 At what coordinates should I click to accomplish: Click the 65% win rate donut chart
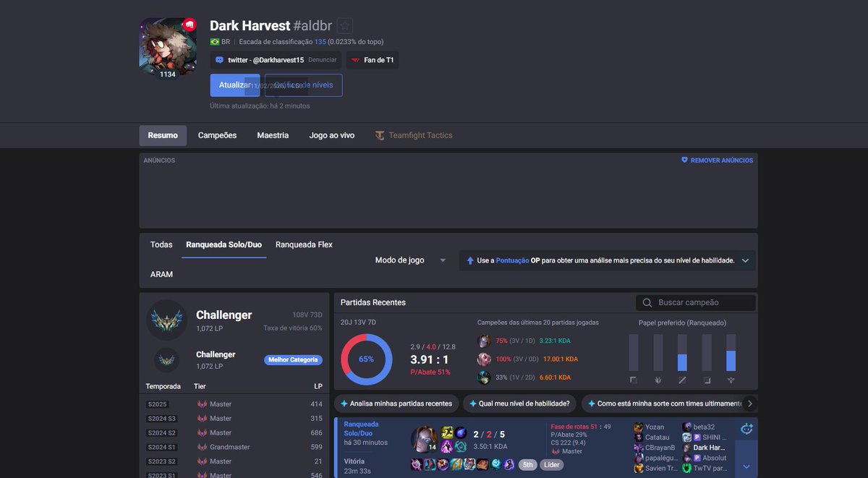pos(366,358)
